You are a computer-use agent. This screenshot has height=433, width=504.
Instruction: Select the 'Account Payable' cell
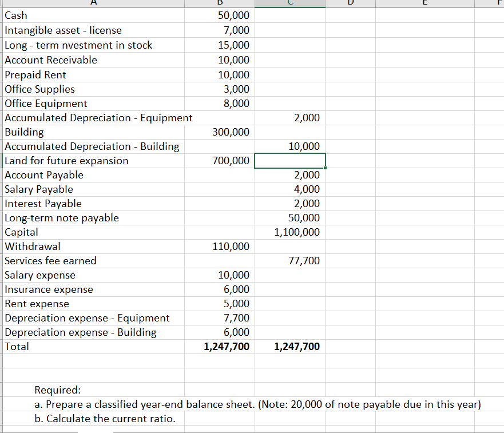[94, 175]
